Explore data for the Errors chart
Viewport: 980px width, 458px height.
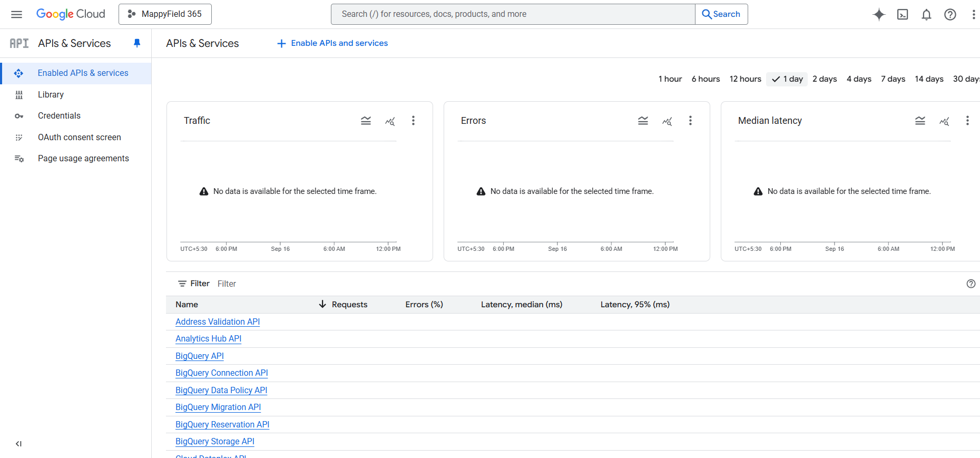click(667, 121)
